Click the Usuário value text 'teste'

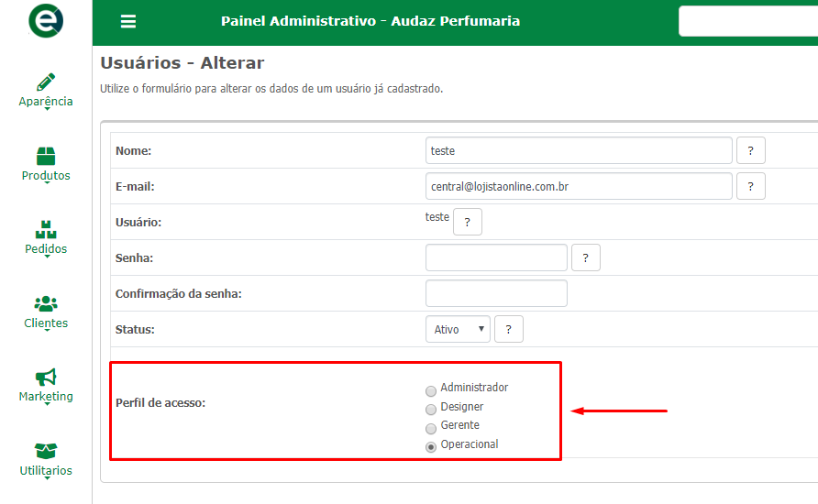tap(437, 217)
